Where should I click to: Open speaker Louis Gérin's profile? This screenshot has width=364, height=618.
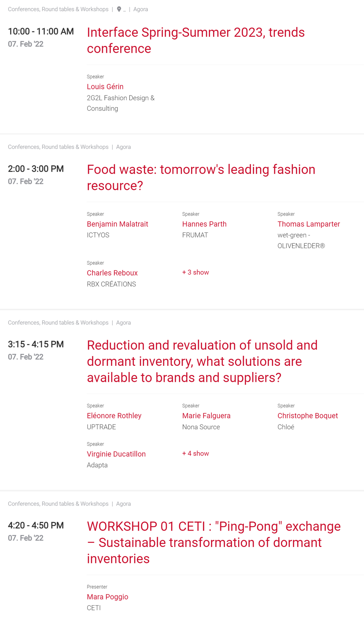105,87
